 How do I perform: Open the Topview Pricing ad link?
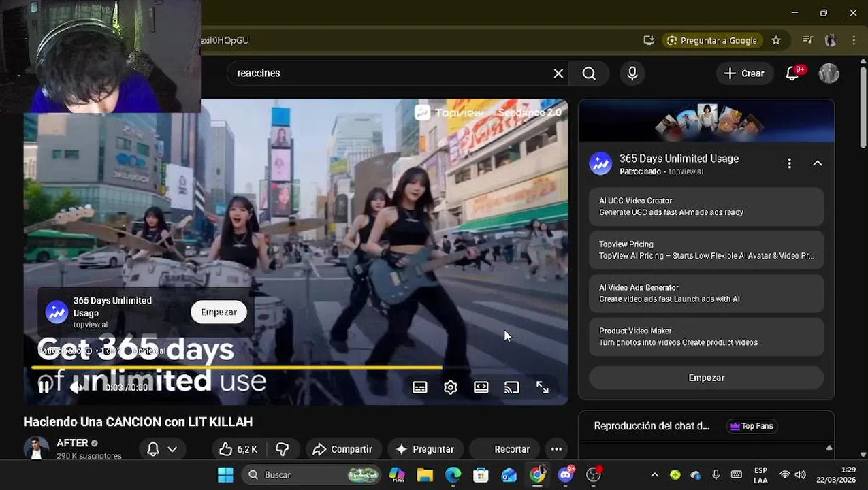click(x=706, y=250)
